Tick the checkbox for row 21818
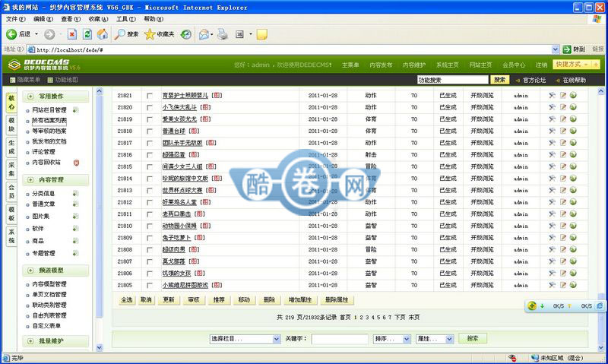 point(150,131)
